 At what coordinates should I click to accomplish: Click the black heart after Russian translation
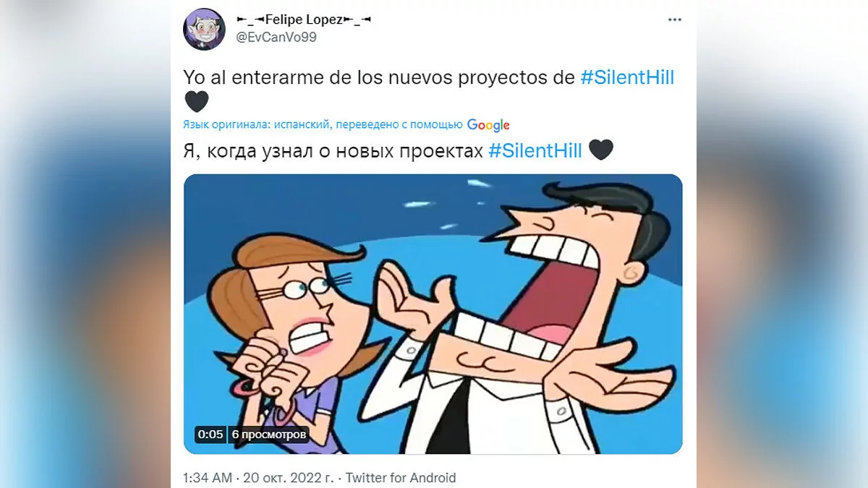[x=601, y=150]
